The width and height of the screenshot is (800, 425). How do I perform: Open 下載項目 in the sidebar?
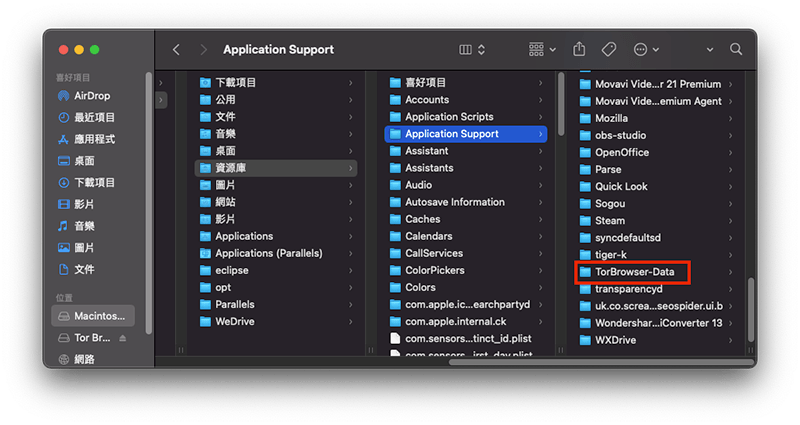(x=94, y=182)
